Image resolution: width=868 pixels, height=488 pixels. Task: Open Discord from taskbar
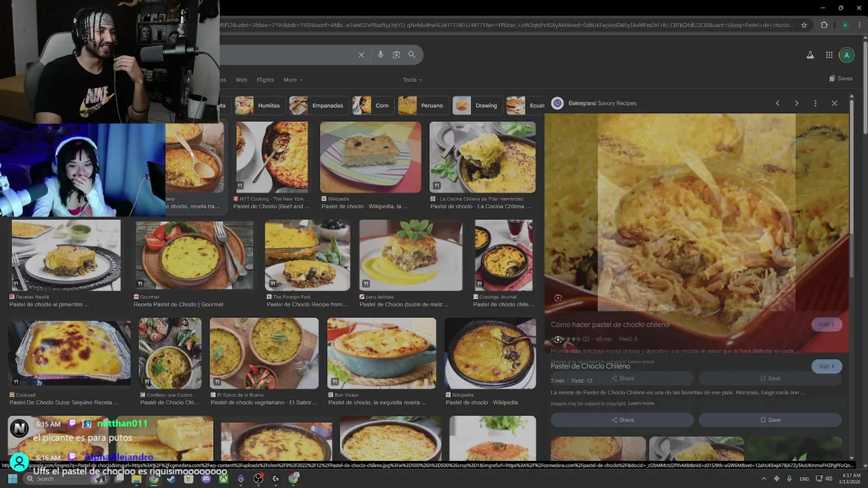[x=206, y=479]
